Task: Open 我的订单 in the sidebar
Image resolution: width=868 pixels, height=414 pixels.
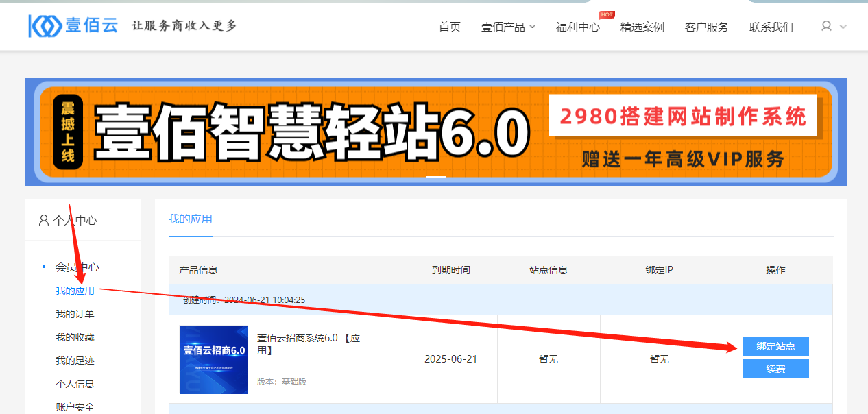Action: 75,314
